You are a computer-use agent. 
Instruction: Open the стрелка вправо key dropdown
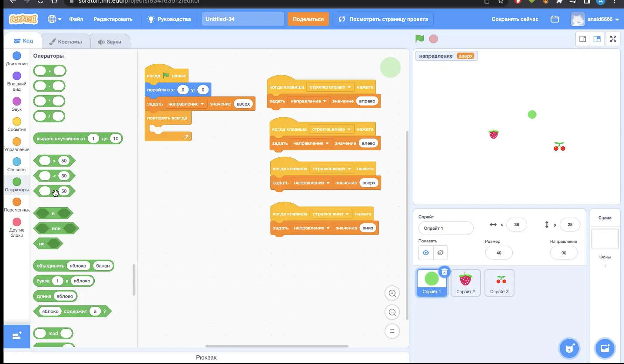pos(330,87)
